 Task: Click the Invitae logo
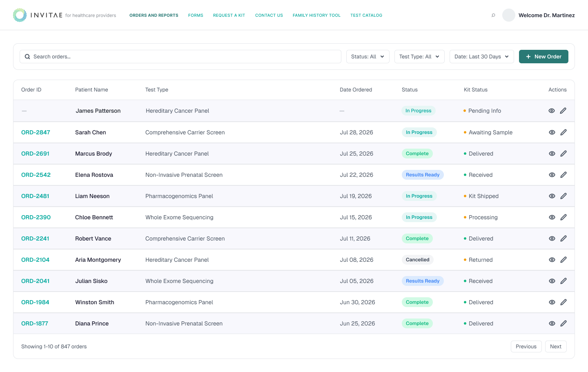(38, 15)
